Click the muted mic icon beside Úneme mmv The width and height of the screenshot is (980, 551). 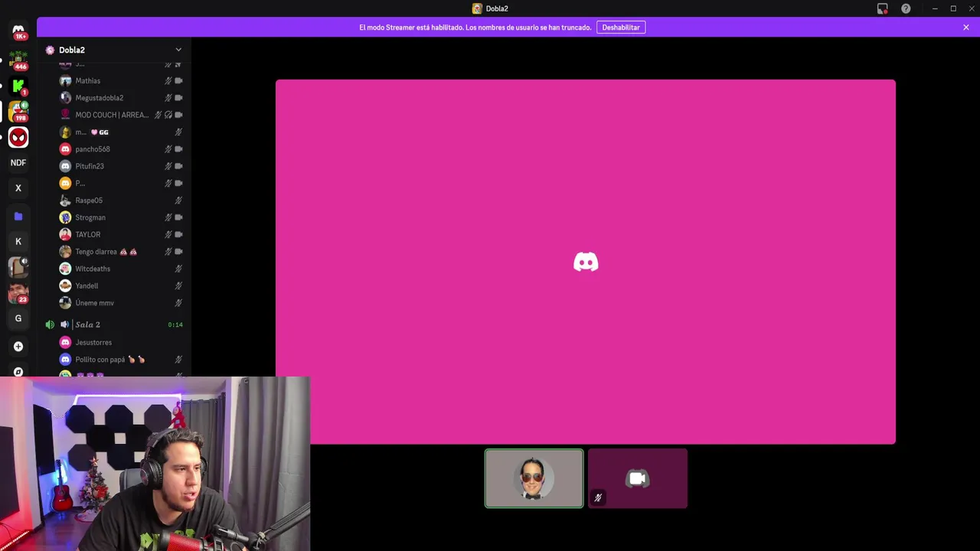click(x=178, y=303)
